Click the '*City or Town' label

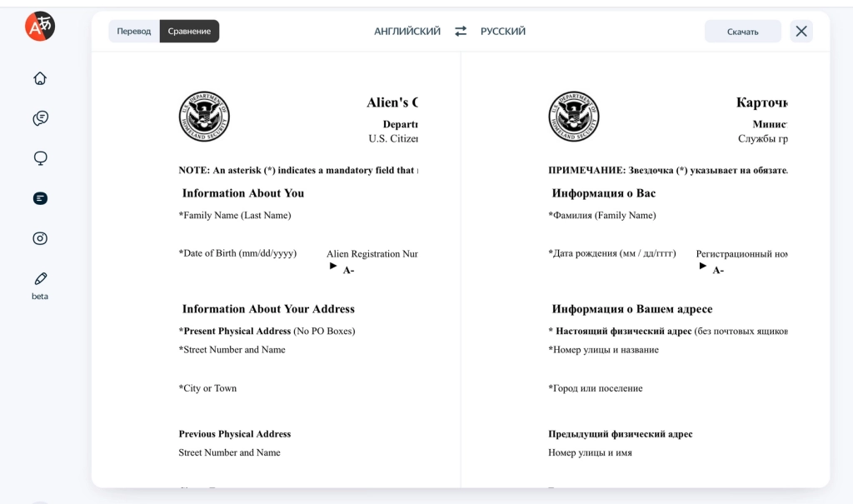[207, 388]
